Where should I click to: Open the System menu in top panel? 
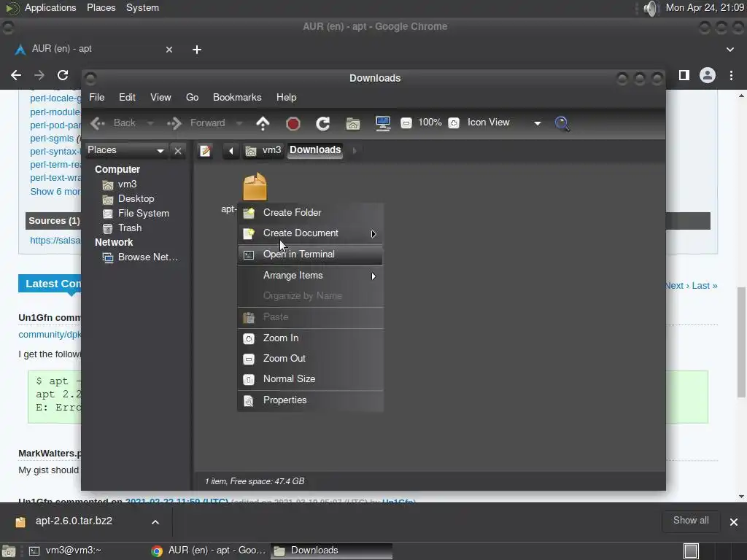coord(142,8)
